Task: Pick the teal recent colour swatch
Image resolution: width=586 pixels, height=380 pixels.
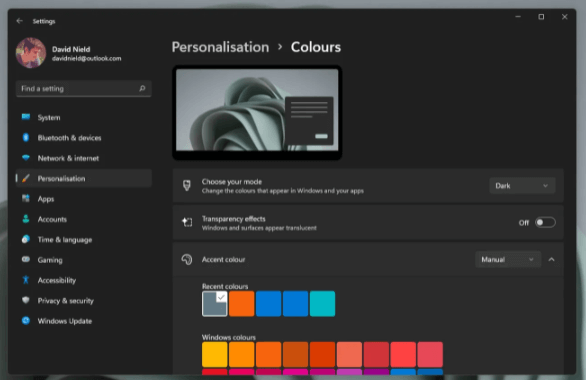Action: (322, 304)
